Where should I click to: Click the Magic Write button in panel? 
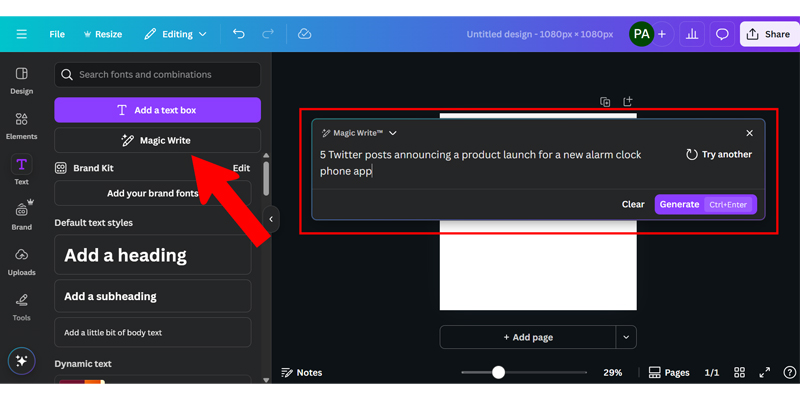click(158, 140)
